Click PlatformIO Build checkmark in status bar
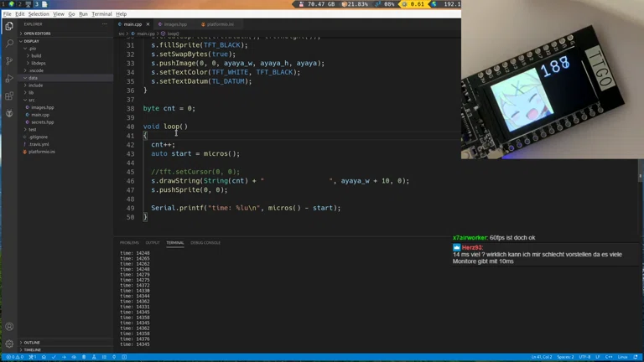644x362 pixels. point(54,357)
